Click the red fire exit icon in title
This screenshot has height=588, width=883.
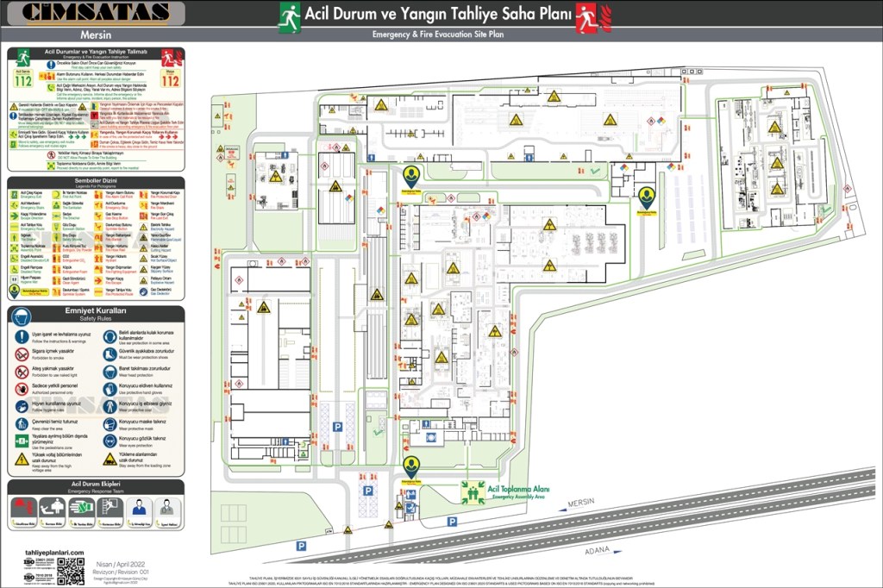587,17
